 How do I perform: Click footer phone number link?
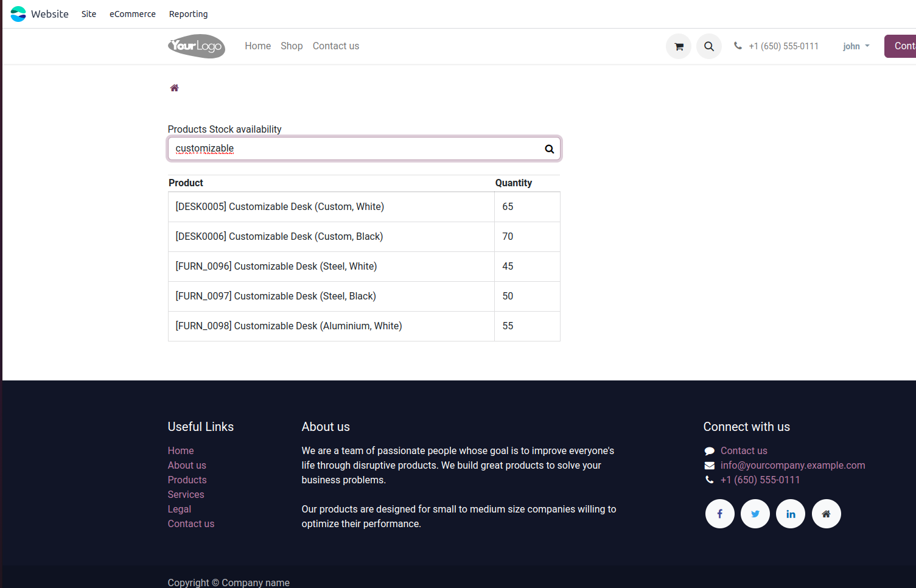point(760,480)
